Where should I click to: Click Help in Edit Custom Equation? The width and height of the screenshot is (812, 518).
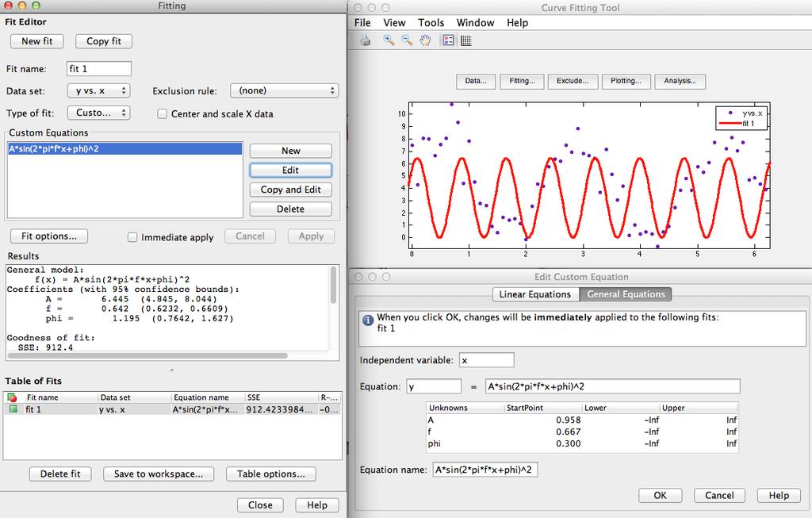(779, 496)
